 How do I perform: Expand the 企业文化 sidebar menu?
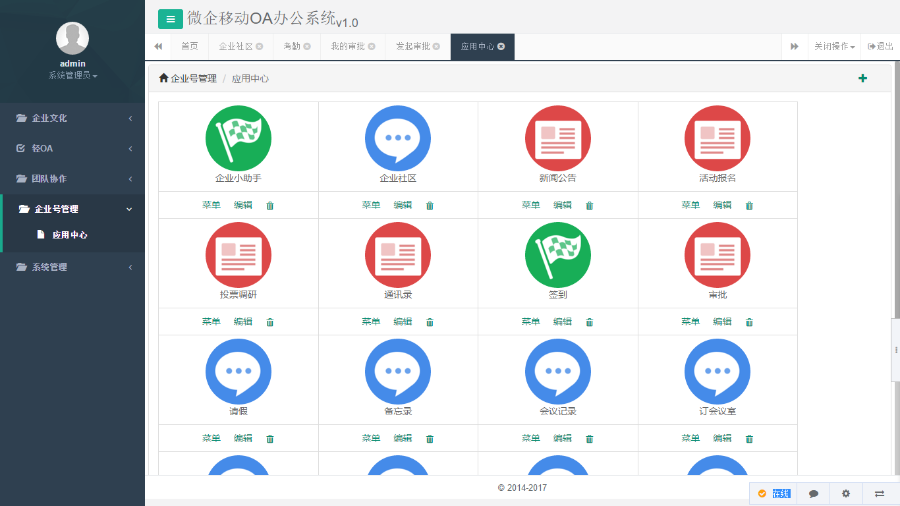click(x=72, y=118)
